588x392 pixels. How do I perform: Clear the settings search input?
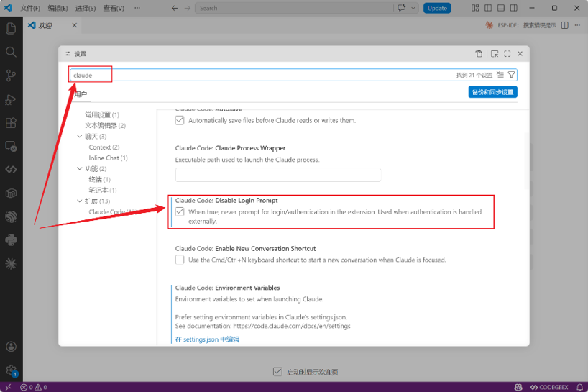(x=500, y=75)
